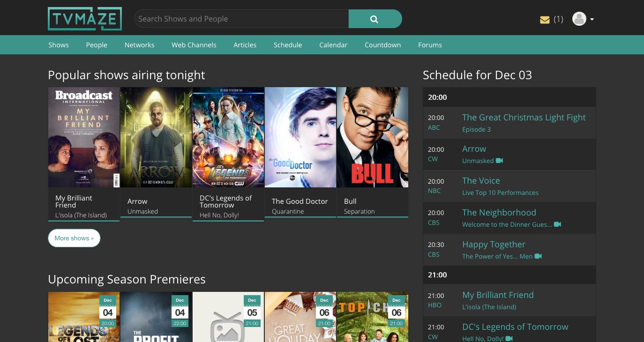
Task: Open L'isola (The Island) episode under poster
Action: [81, 216]
